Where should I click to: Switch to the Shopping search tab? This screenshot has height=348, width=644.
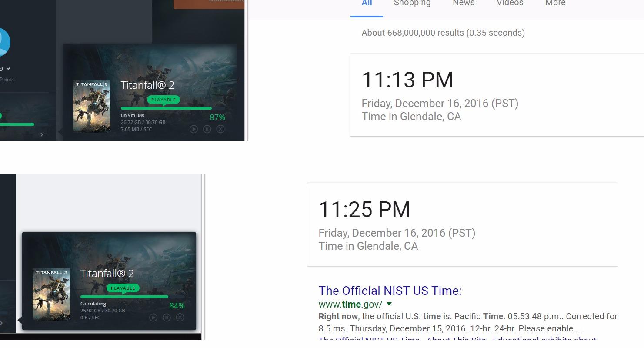412,3
